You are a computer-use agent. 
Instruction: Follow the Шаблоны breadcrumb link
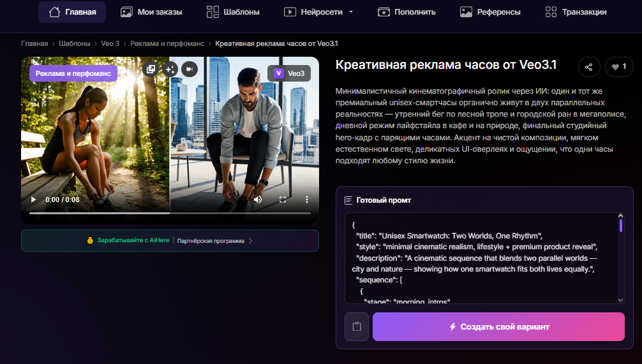75,43
